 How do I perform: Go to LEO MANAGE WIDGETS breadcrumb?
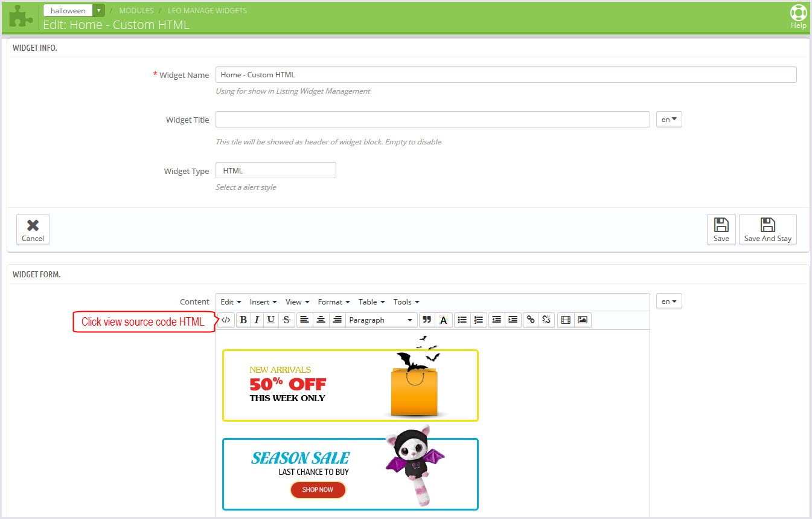[x=207, y=11]
